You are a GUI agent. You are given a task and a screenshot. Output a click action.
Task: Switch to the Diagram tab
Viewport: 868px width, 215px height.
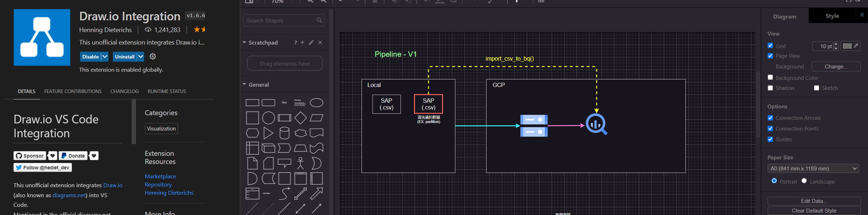[785, 16]
